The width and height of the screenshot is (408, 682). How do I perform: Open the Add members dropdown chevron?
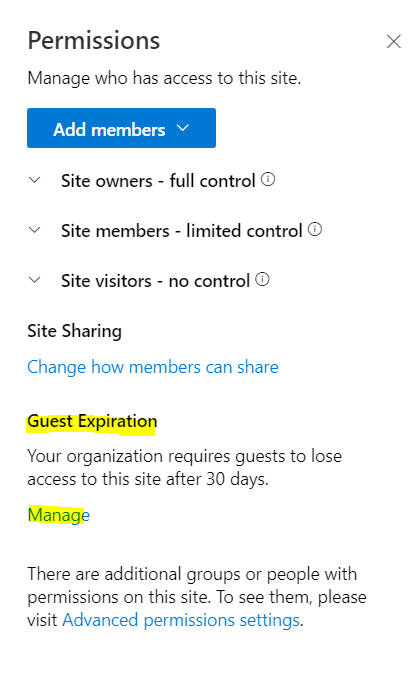pos(183,128)
